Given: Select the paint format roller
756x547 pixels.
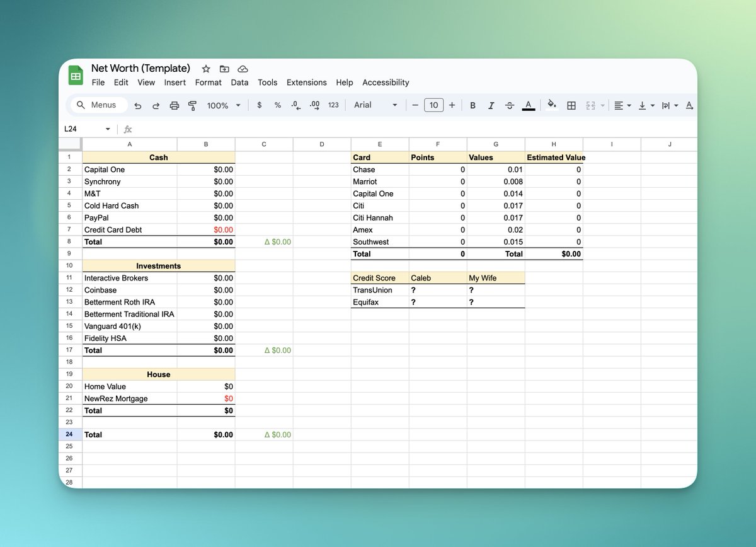Looking at the screenshot, I should pos(193,106).
